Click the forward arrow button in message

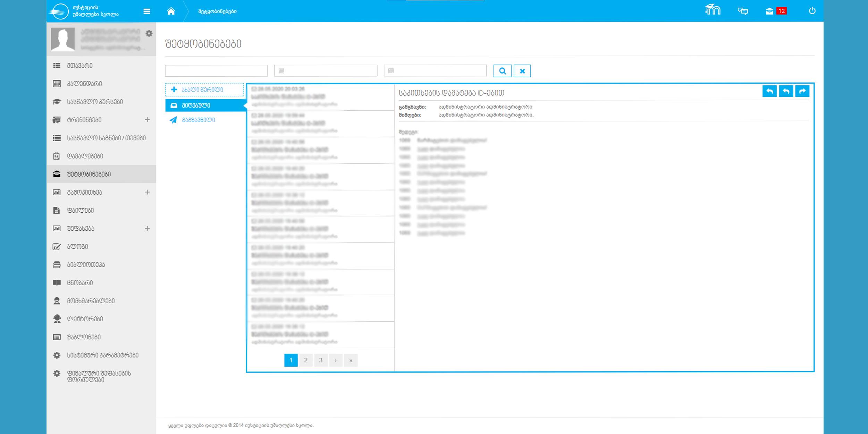802,91
